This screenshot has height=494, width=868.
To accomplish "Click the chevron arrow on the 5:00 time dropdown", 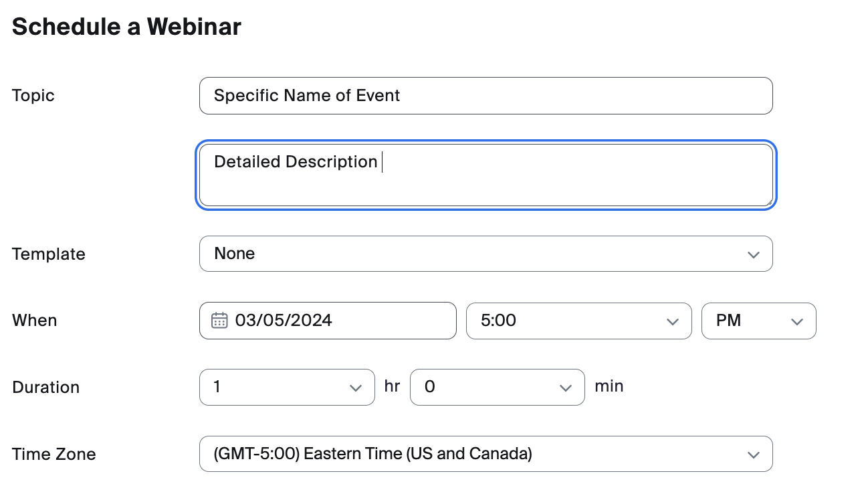I will pyautogui.click(x=673, y=321).
